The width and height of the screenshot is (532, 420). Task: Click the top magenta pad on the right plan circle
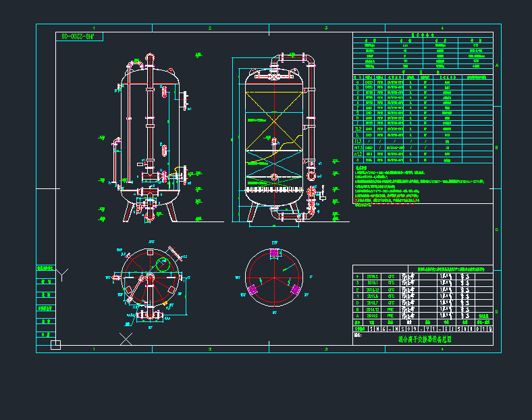point(274,253)
